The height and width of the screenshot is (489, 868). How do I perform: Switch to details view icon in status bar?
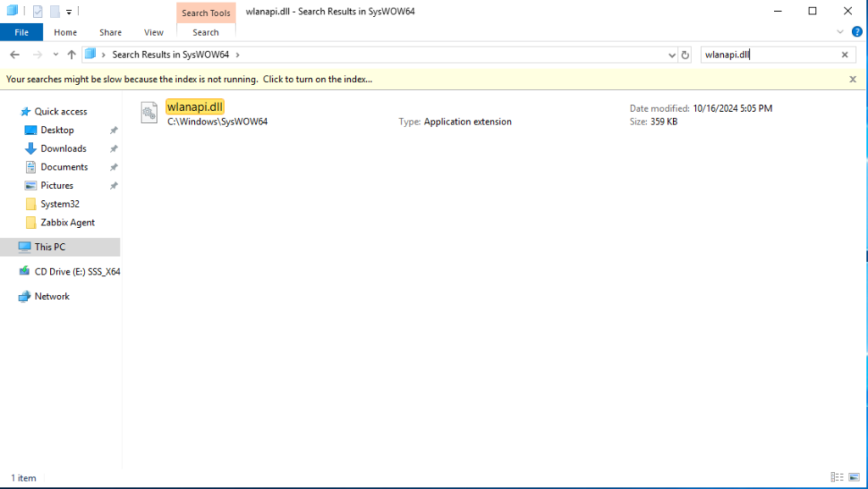pos(837,478)
